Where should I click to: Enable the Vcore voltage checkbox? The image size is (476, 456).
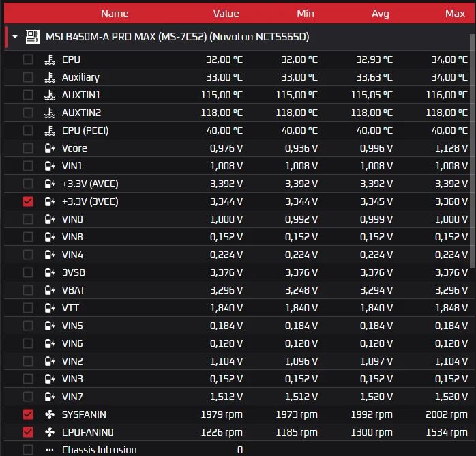click(x=28, y=148)
